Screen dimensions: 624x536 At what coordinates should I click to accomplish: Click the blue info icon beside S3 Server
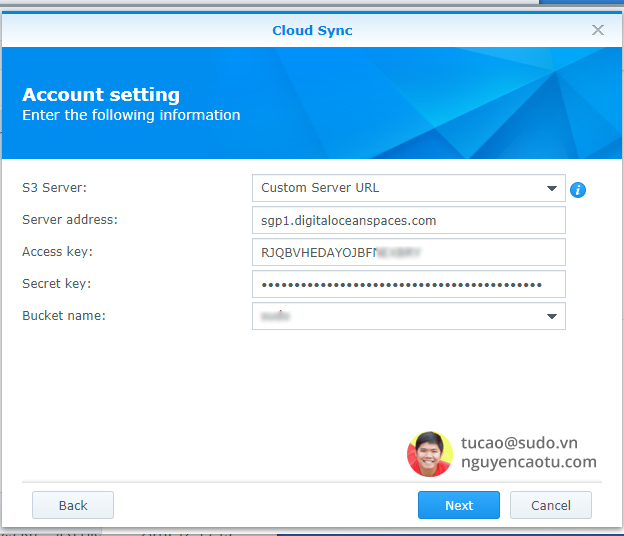click(x=577, y=190)
